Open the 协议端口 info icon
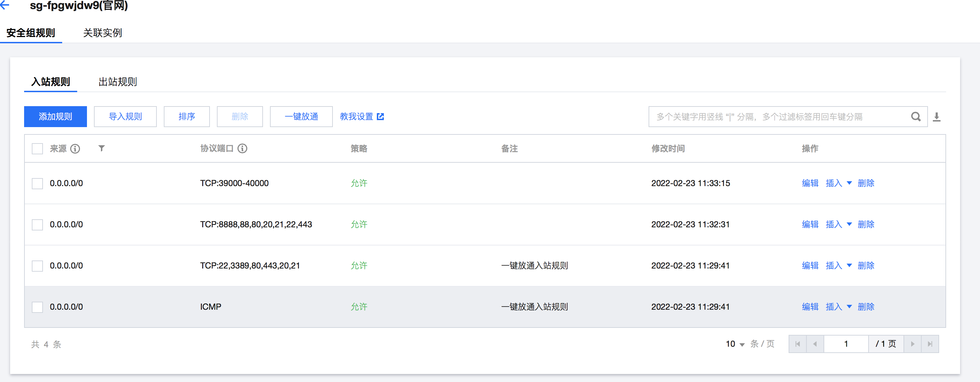 point(242,148)
